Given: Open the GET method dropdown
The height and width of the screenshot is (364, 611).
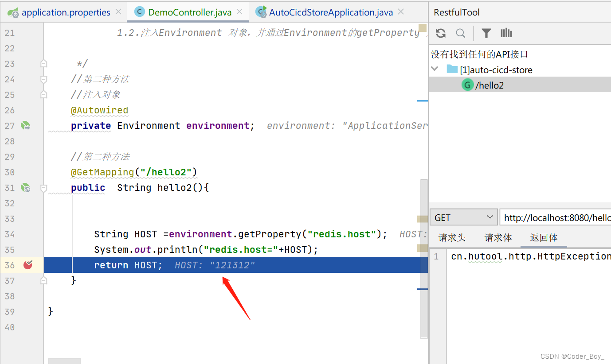Looking at the screenshot, I should coord(463,217).
